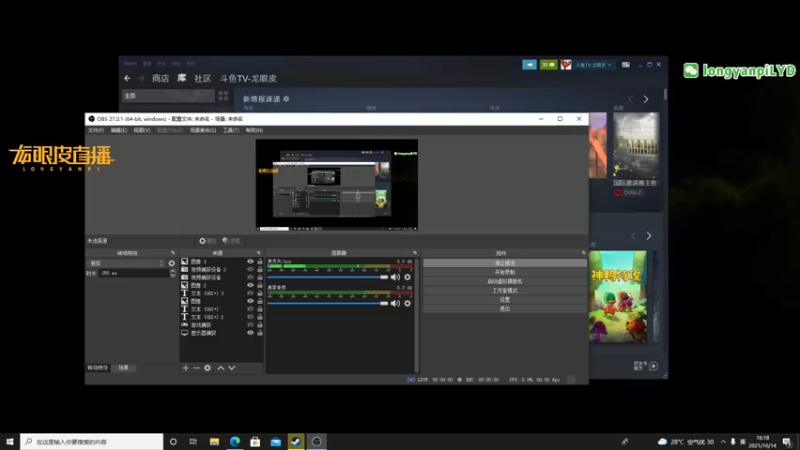This screenshot has width=800, height=450.
Task: Switch to the 场景 tab at bottom left
Action: [123, 368]
